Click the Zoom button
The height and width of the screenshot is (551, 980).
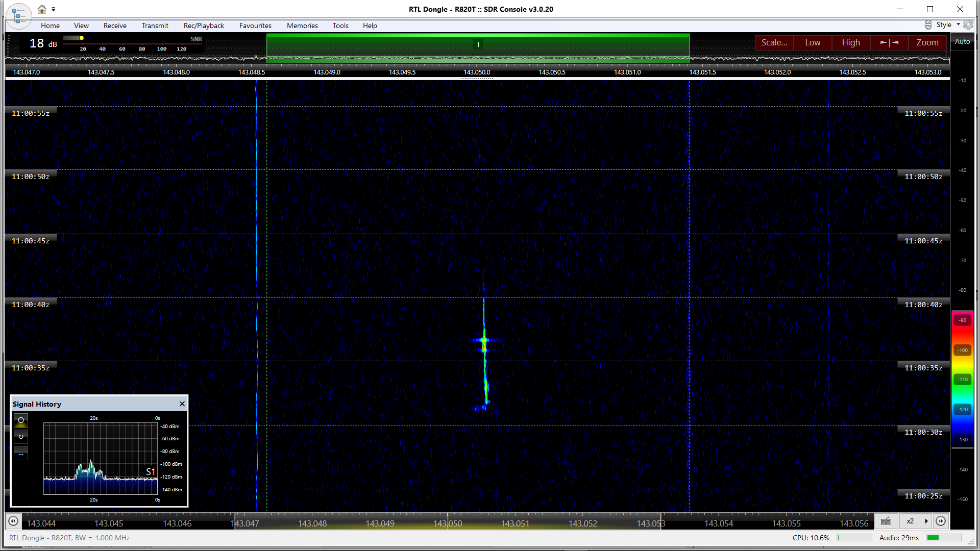pos(927,42)
